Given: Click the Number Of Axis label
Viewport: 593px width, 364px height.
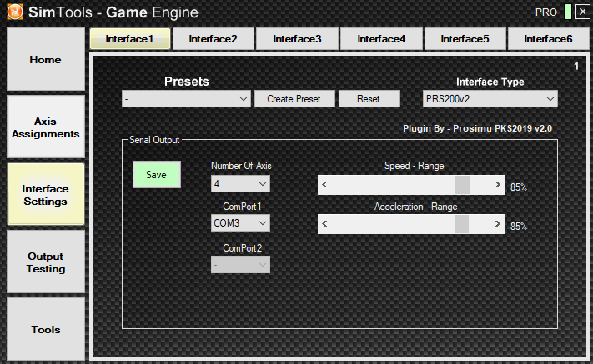Looking at the screenshot, I should (x=241, y=166).
